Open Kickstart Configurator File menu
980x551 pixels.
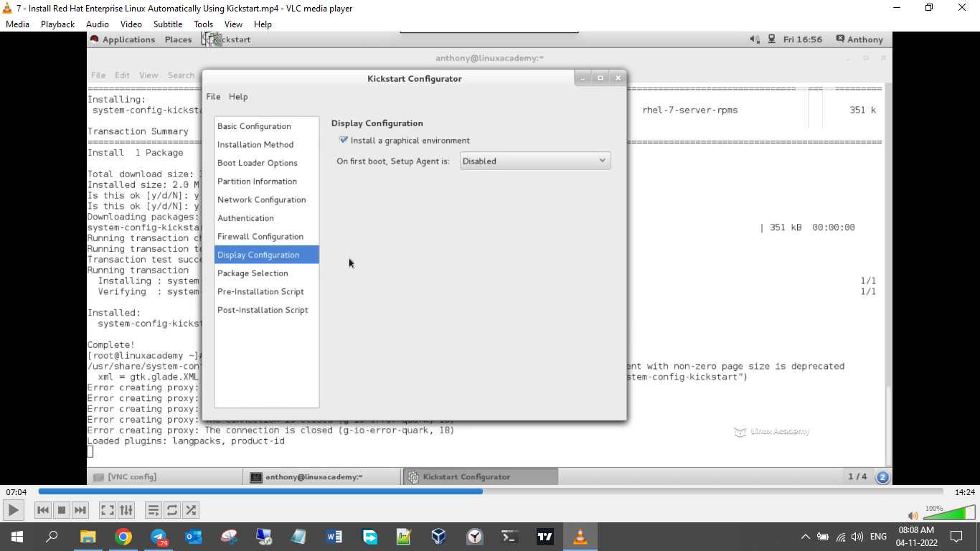(213, 97)
